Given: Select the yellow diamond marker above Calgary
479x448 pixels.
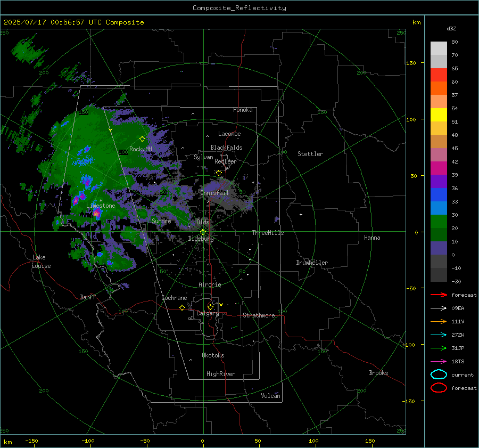Looking at the screenshot, I should [210, 307].
